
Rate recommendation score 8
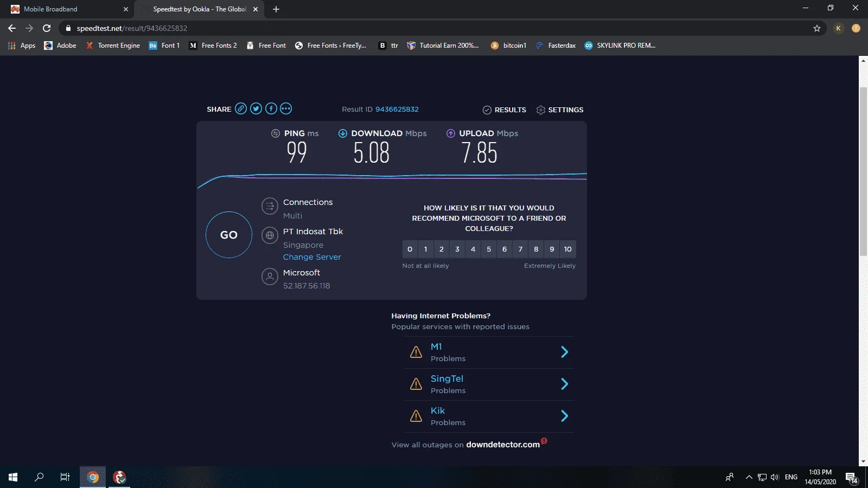coord(536,249)
